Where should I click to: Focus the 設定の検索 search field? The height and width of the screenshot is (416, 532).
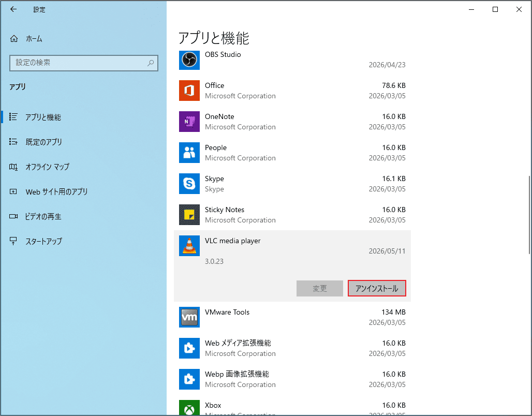(x=84, y=63)
